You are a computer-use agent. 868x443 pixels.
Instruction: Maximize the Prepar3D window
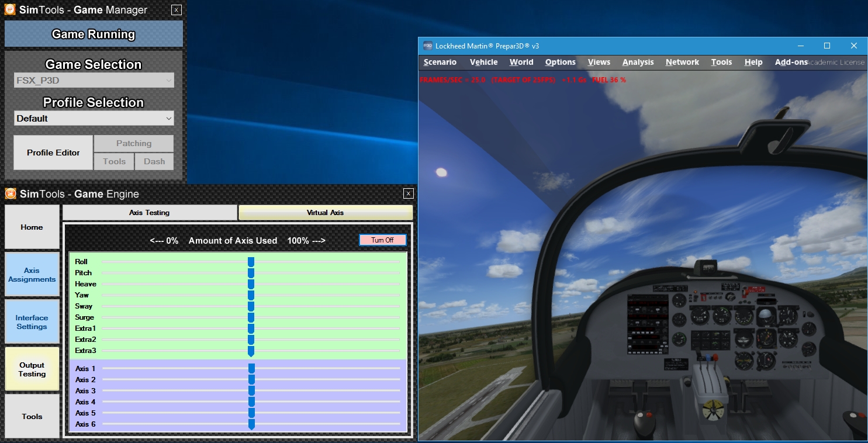pos(827,46)
